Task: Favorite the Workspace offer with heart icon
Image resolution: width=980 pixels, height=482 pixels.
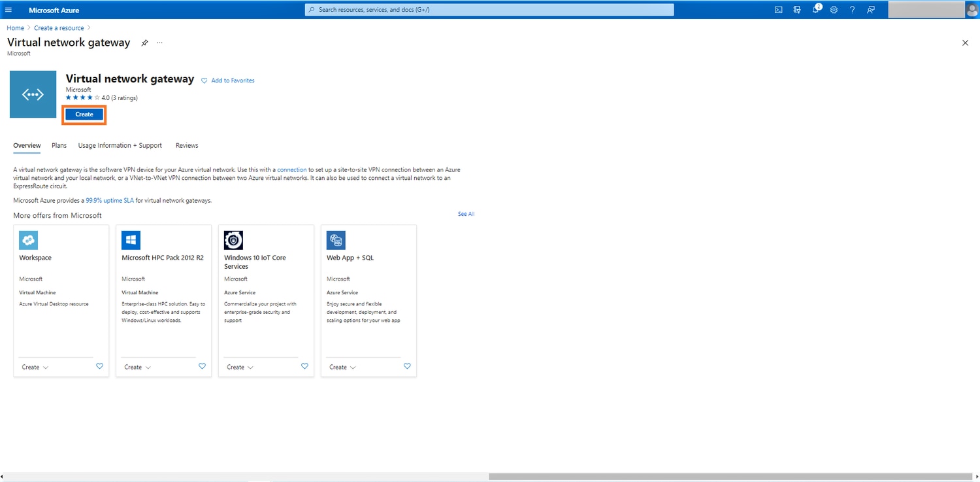Action: tap(99, 366)
